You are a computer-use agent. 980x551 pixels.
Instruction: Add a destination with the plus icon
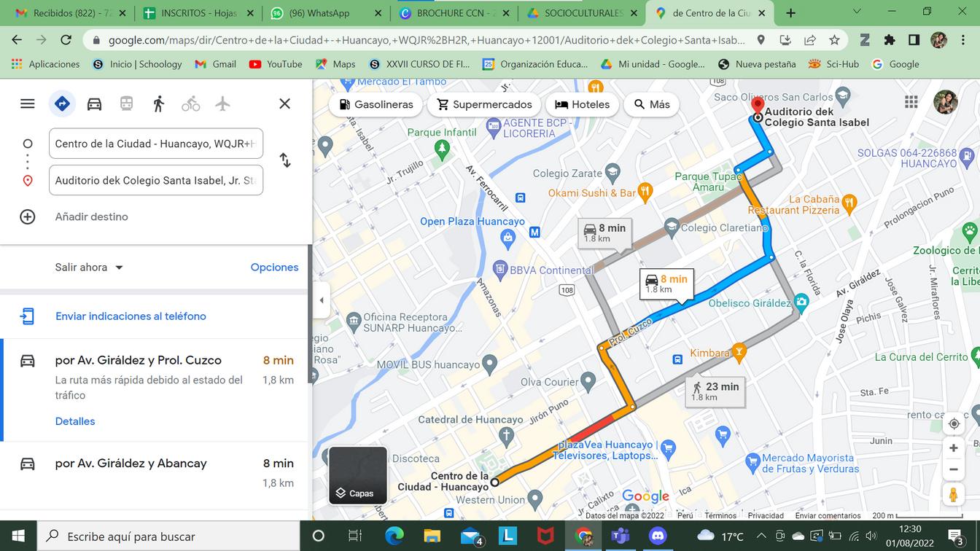tap(28, 216)
